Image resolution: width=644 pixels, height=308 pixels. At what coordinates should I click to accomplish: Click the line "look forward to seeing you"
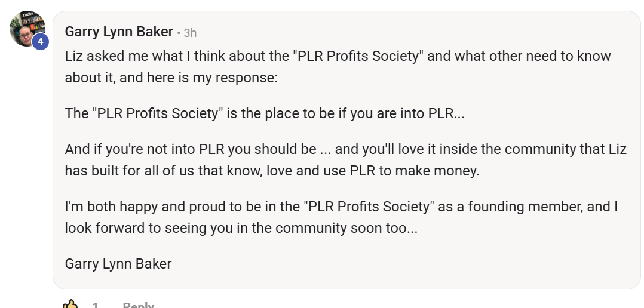click(241, 228)
